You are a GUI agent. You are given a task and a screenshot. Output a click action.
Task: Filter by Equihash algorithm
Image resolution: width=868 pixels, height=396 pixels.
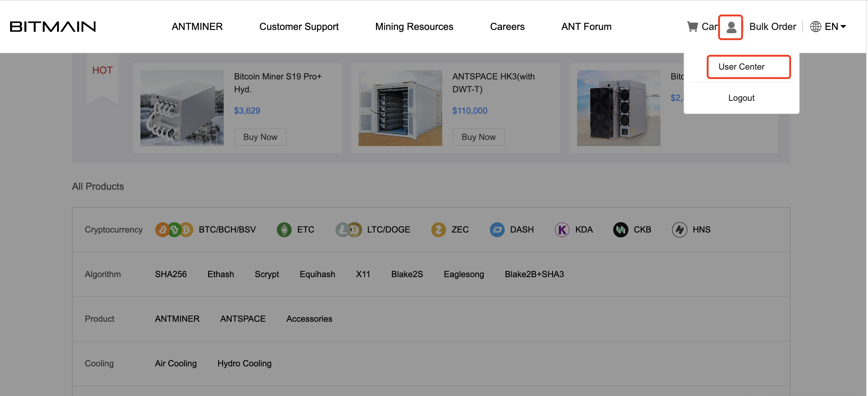tap(317, 274)
